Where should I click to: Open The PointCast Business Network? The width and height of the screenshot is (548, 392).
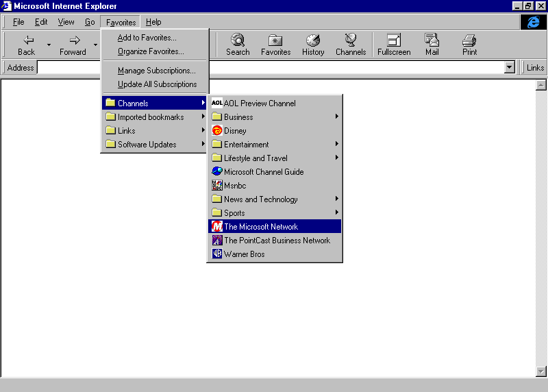pos(275,241)
